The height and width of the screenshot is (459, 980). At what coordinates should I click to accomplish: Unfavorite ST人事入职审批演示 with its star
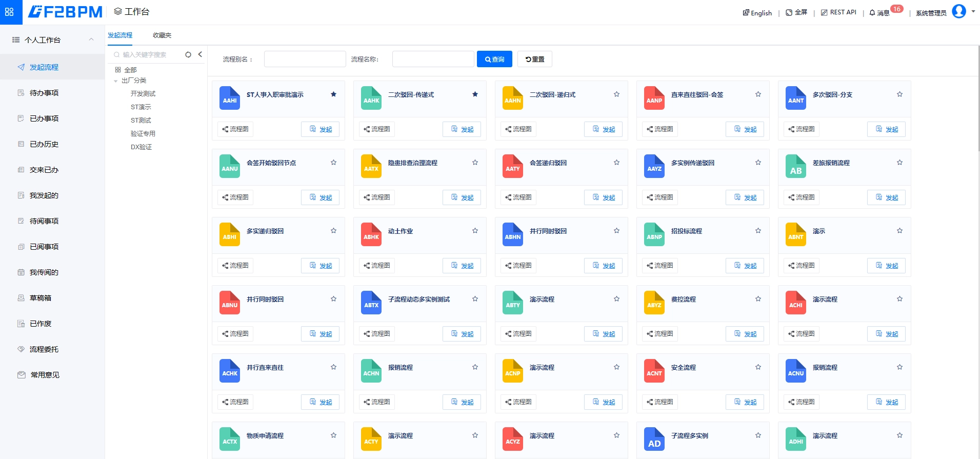[x=334, y=94]
